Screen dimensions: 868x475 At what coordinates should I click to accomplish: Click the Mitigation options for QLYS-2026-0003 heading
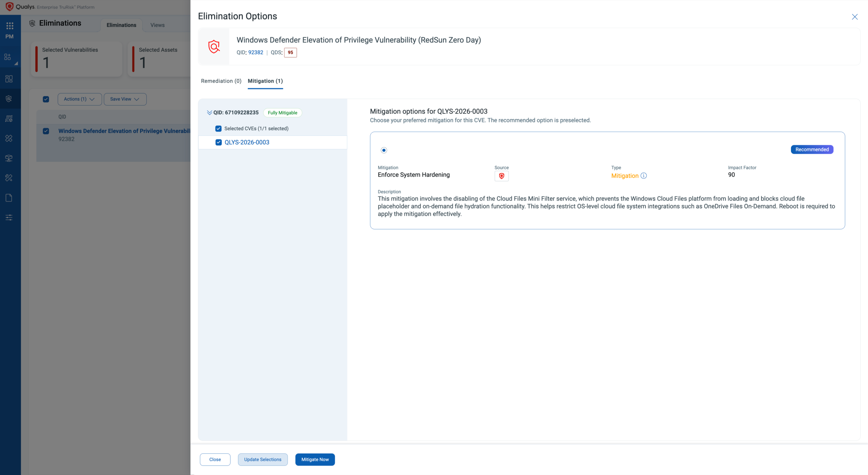(x=429, y=111)
